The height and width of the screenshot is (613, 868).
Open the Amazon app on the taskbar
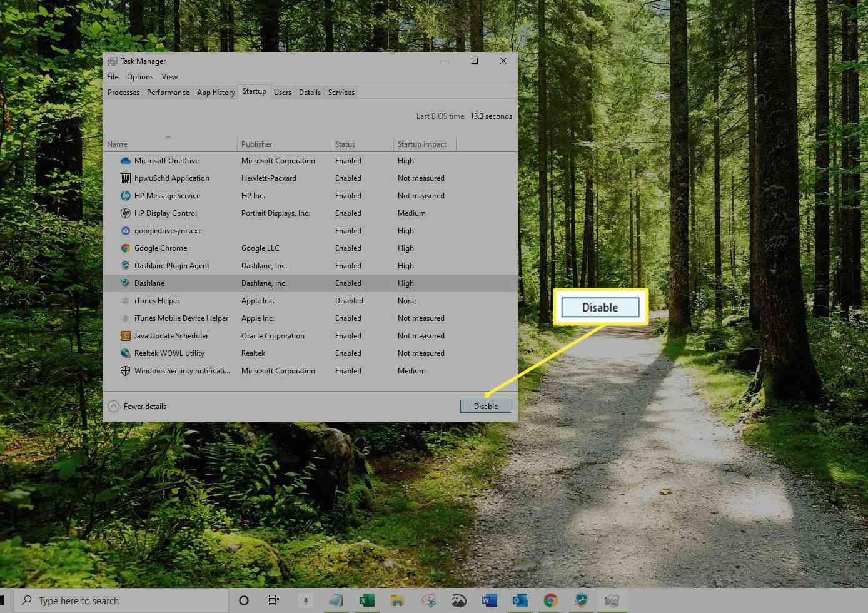[x=305, y=600]
